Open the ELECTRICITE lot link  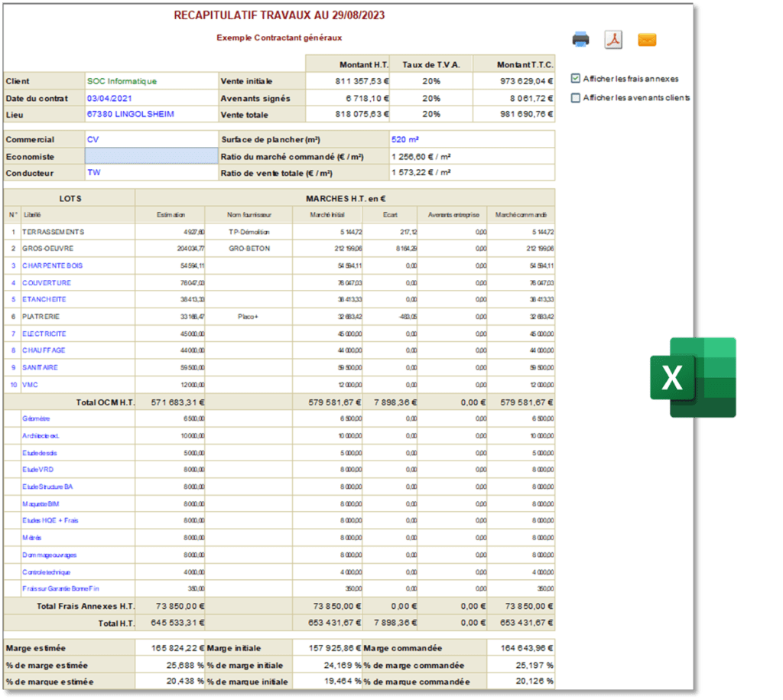[44, 334]
